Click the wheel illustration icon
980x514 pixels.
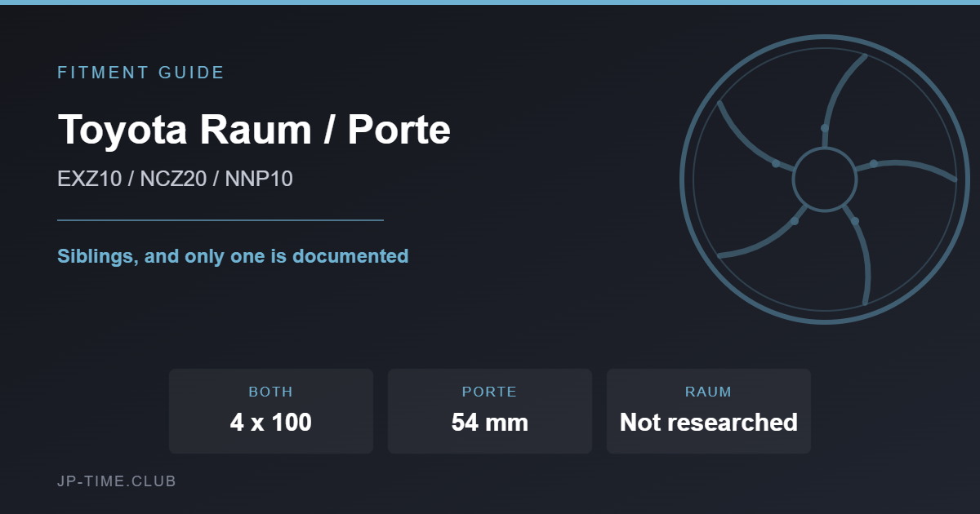[x=825, y=179]
